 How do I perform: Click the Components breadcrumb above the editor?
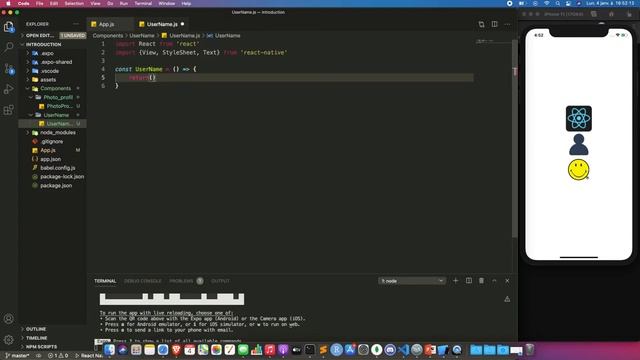tap(108, 36)
